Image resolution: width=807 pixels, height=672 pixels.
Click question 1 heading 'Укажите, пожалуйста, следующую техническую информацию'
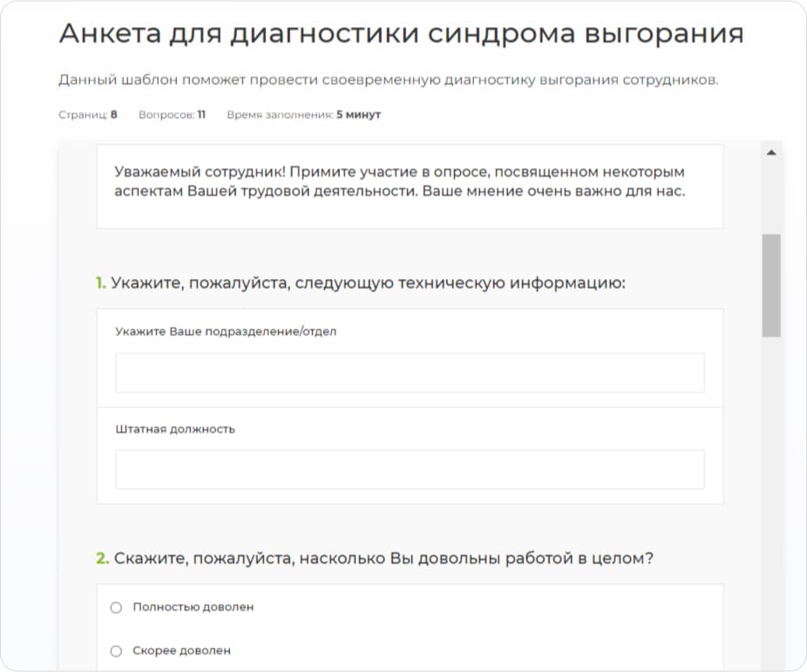coord(360,283)
